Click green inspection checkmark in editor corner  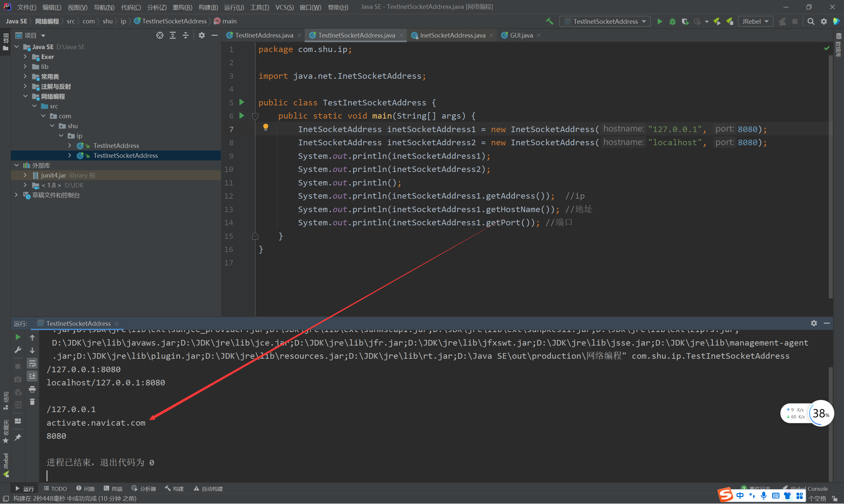tap(826, 48)
